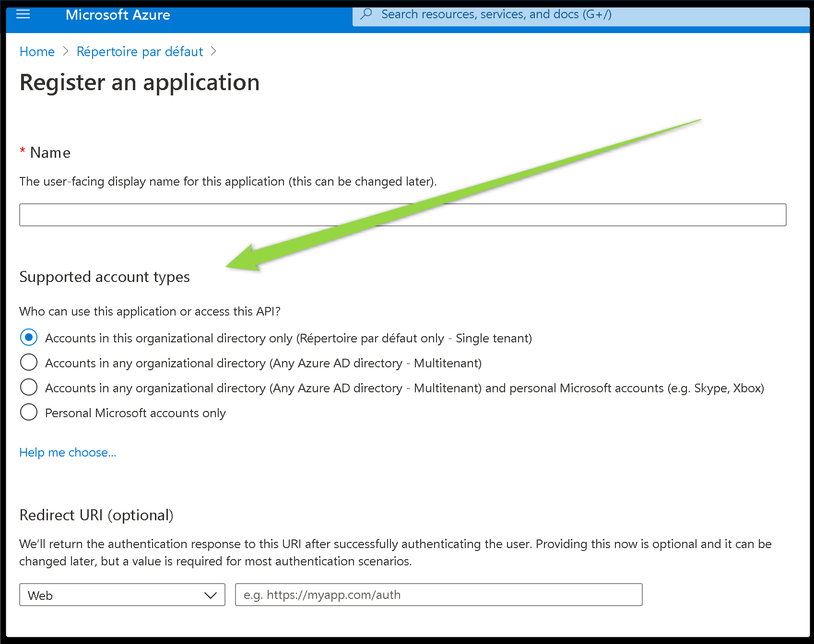Open the Azure portal hamburger menu
Viewport: 814px width, 644px height.
tap(23, 14)
